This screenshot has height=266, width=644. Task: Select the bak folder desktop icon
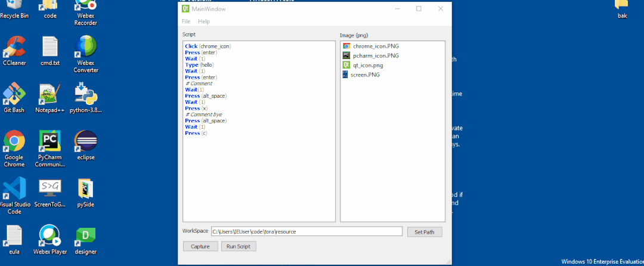point(622,10)
